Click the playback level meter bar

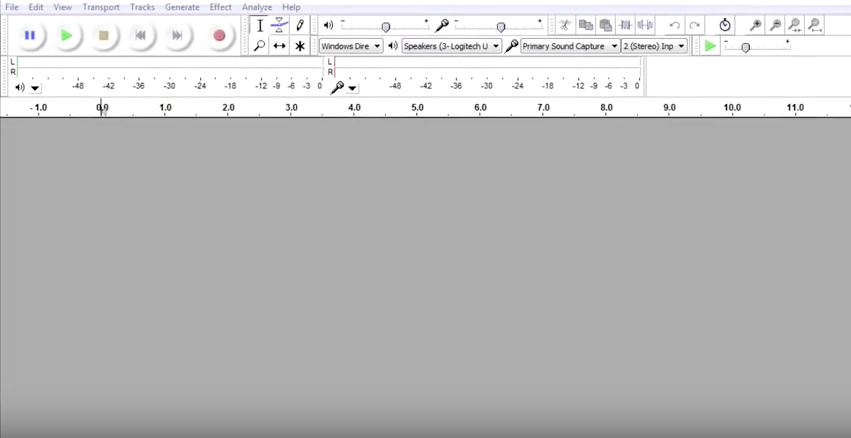pyautogui.click(x=170, y=67)
